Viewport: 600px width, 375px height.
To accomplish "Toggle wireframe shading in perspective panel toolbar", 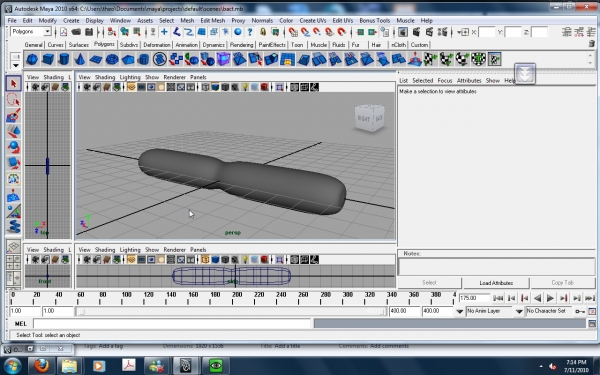I will 205,87.
